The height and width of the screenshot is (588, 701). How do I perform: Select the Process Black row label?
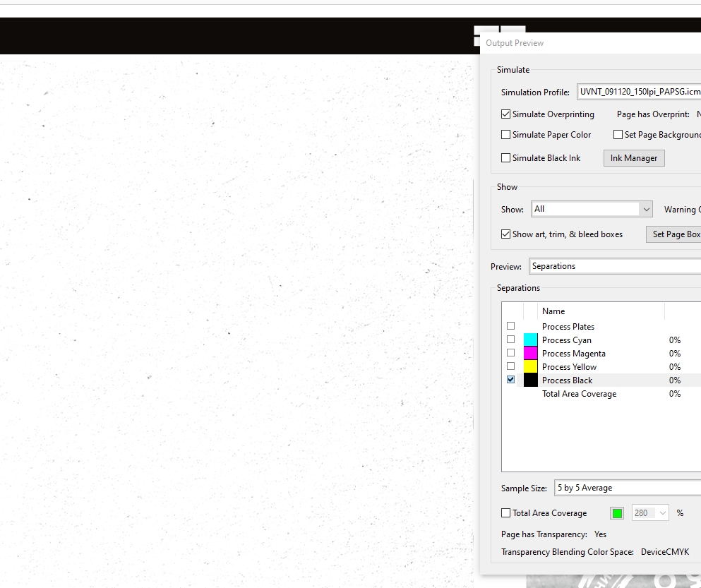click(x=568, y=380)
